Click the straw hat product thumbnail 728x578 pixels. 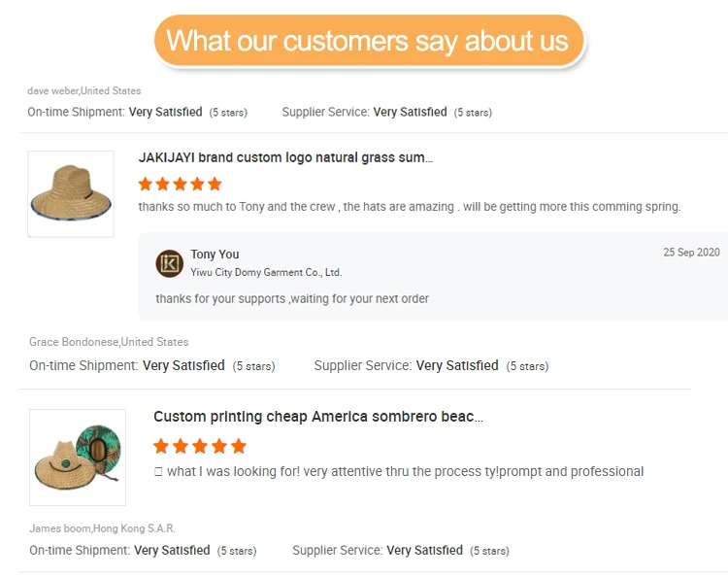pyautogui.click(x=71, y=194)
